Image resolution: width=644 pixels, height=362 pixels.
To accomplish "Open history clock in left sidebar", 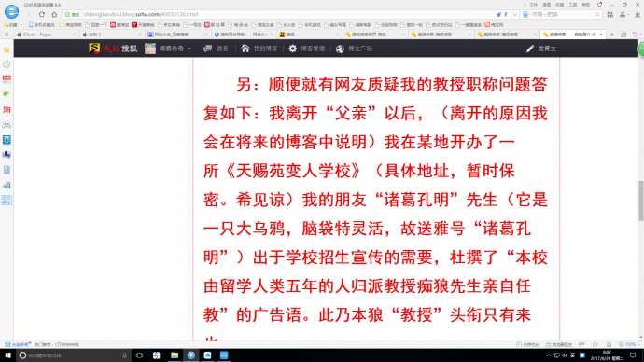I will pos(7,64).
